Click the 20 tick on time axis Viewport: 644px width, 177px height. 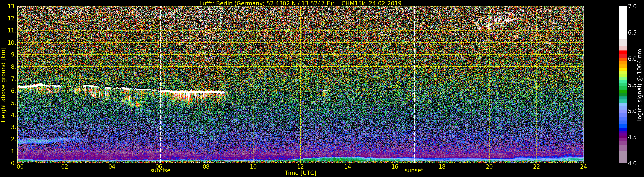pyautogui.click(x=489, y=167)
